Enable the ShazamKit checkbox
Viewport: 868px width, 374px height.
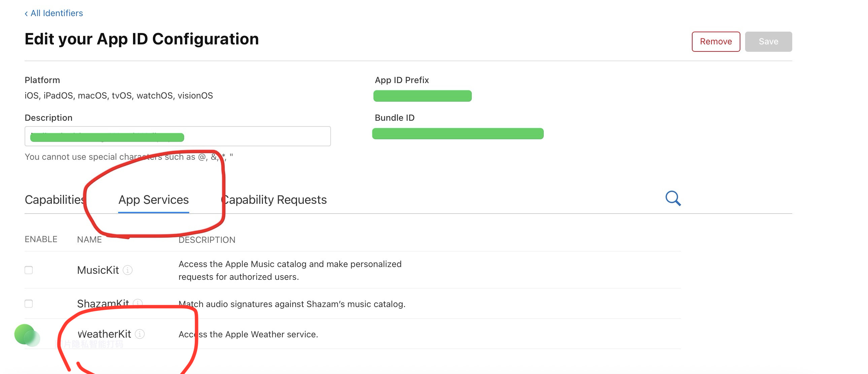[28, 303]
